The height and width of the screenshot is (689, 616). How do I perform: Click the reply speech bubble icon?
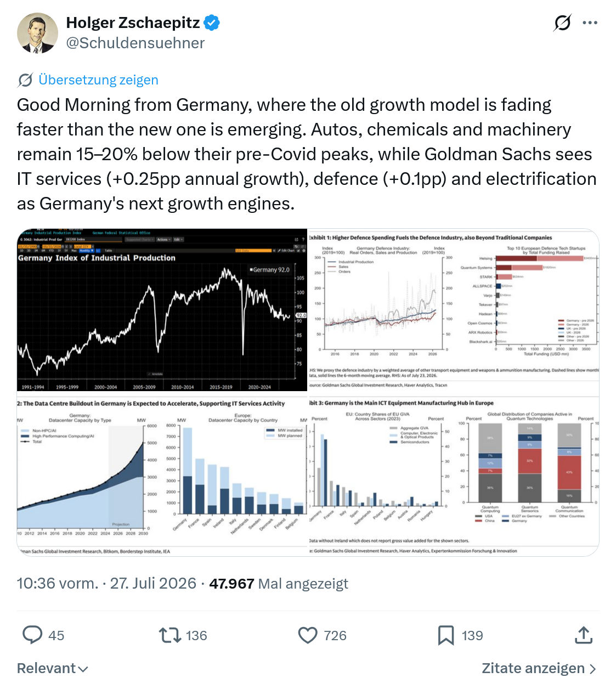(x=32, y=635)
